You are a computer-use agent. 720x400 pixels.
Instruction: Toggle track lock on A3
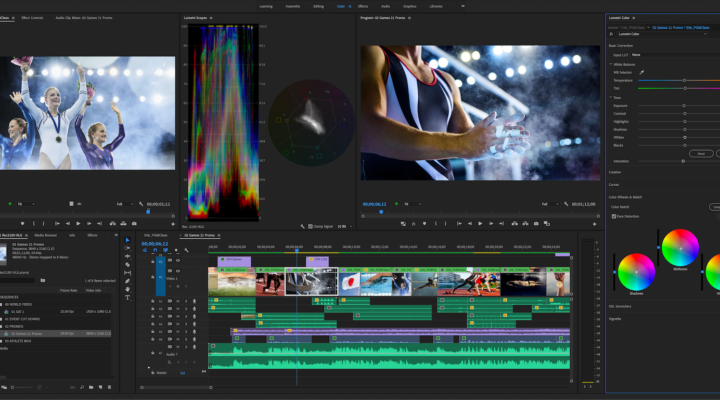pyautogui.click(x=152, y=316)
